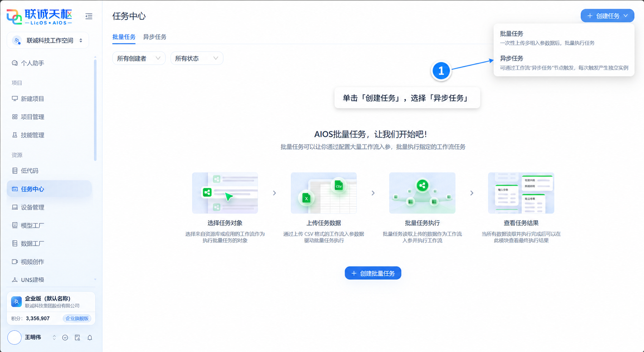
Task: Expand user menu arrows next to 王明伟
Action: point(54,338)
